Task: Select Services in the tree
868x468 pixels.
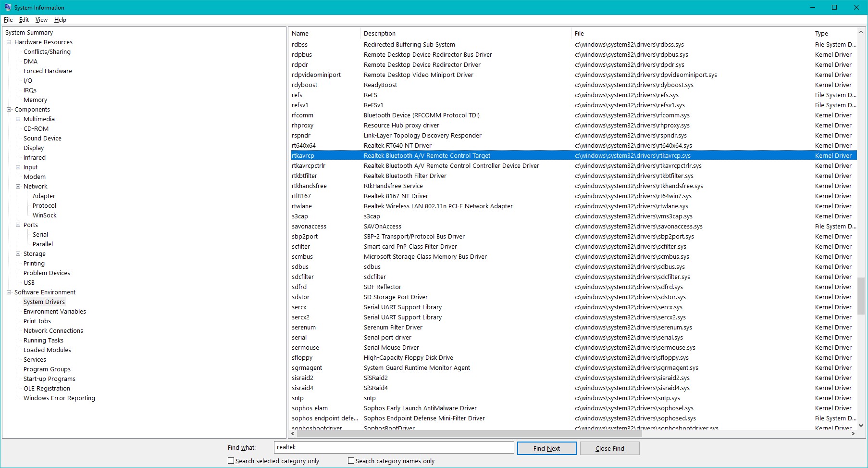Action: pos(35,360)
